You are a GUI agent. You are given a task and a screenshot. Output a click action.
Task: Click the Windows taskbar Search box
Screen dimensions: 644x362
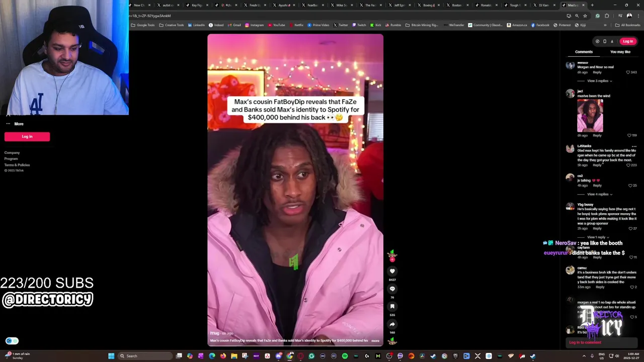coord(145,356)
